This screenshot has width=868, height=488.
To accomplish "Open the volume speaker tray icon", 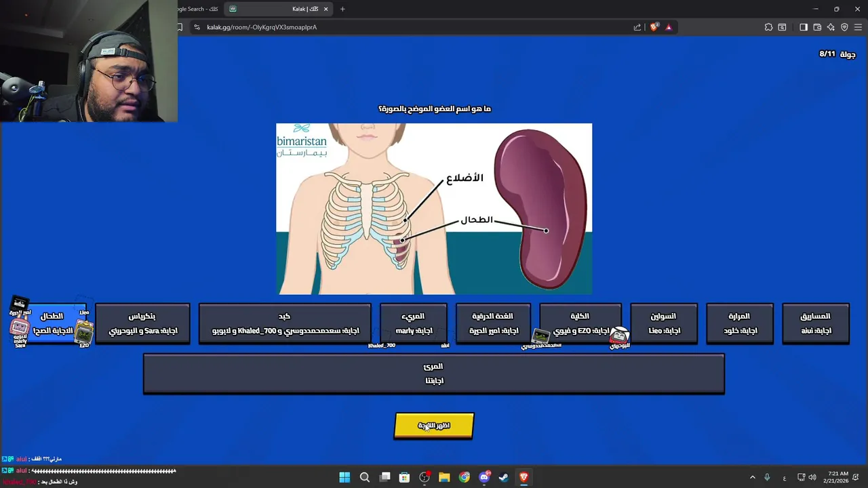I will tap(812, 477).
